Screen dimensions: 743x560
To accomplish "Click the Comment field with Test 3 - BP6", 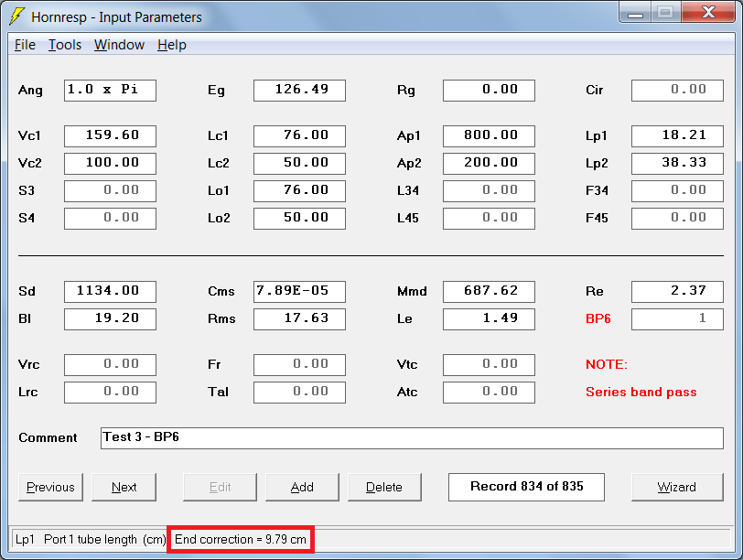I will (412, 438).
